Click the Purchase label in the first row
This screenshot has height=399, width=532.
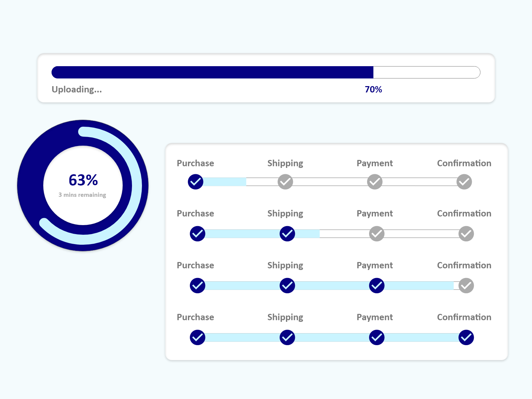pos(196,163)
